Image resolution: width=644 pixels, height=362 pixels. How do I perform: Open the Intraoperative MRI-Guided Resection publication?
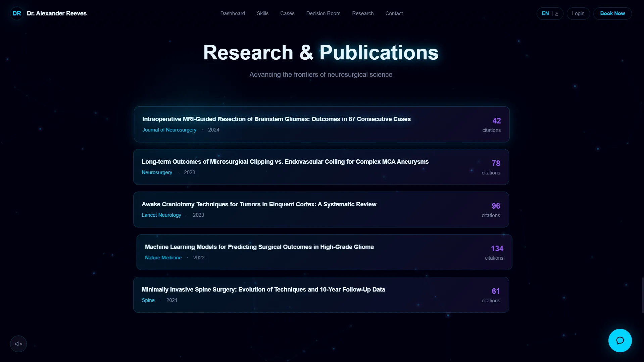pos(276,119)
